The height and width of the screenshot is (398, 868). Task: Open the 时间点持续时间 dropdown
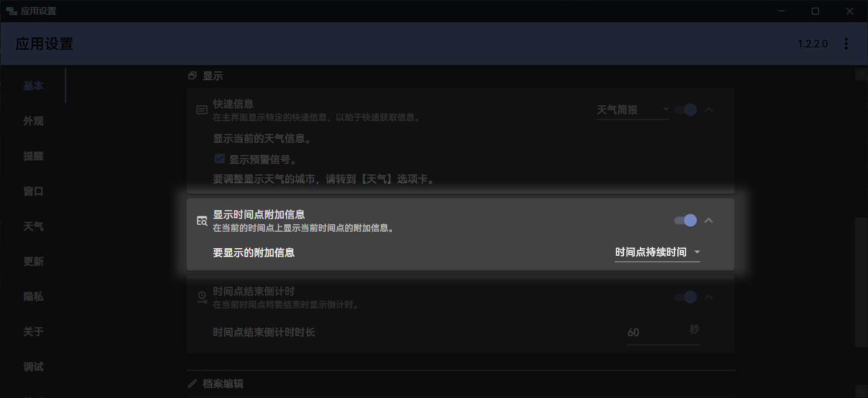(657, 252)
